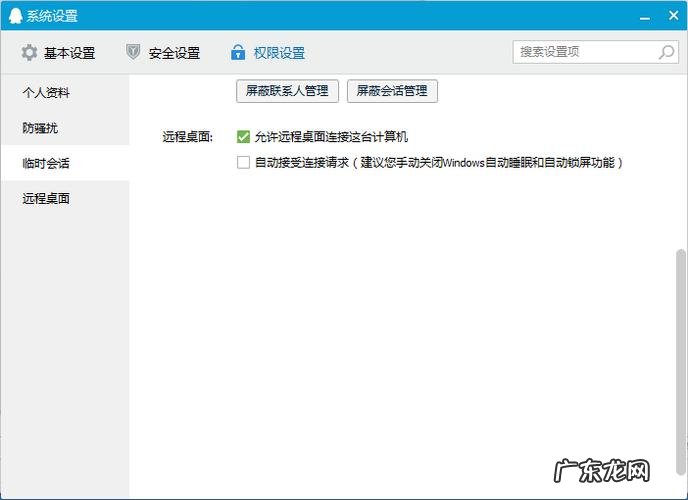Select the 权限设置 tab label
Screen dimensions: 688x500
coord(279,53)
